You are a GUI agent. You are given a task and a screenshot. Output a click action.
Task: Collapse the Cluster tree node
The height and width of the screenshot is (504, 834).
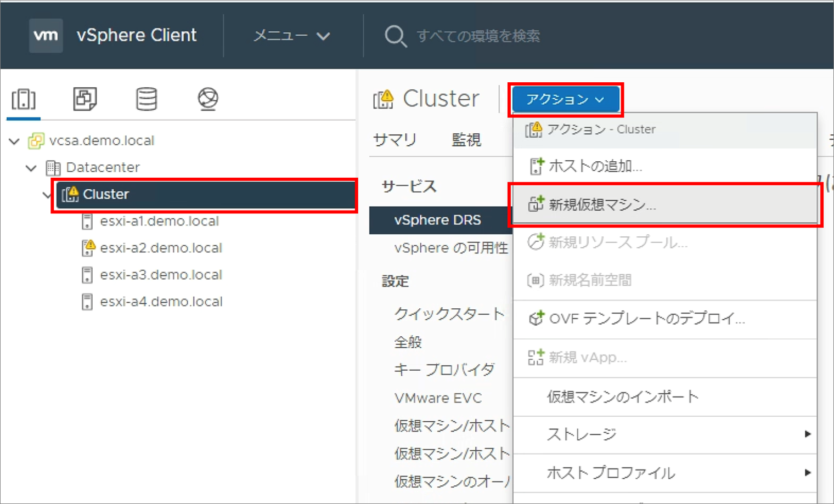pyautogui.click(x=47, y=195)
